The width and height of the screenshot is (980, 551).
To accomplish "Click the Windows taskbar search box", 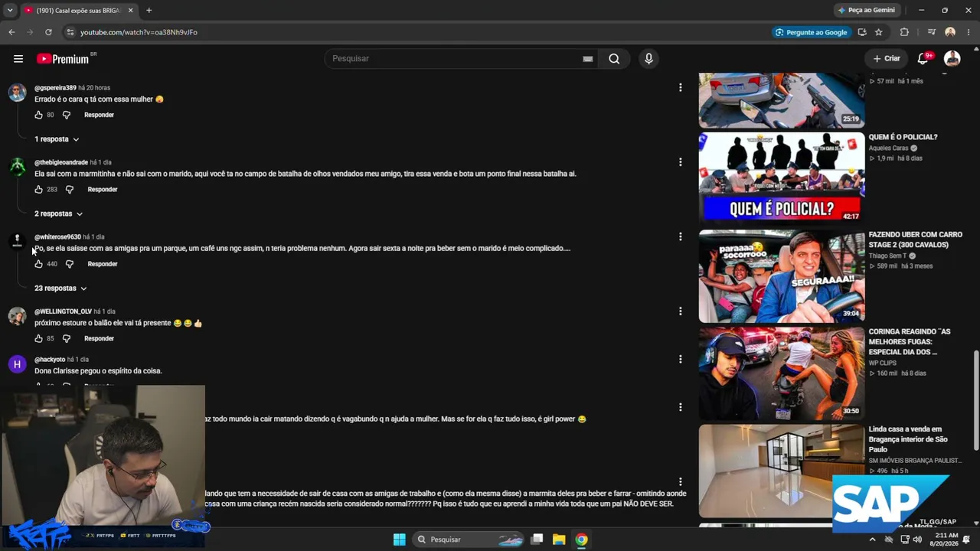I will click(469, 540).
